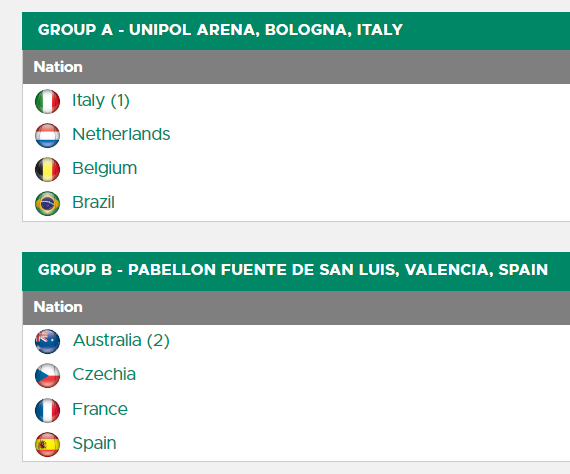Click the Australia flag icon
Image resolution: width=570 pixels, height=474 pixels.
click(x=47, y=341)
